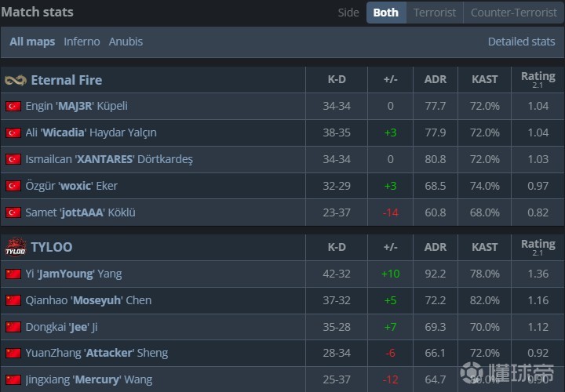Switch to the Inferno map tab
Image resolution: width=565 pixels, height=392 pixels.
(x=82, y=42)
